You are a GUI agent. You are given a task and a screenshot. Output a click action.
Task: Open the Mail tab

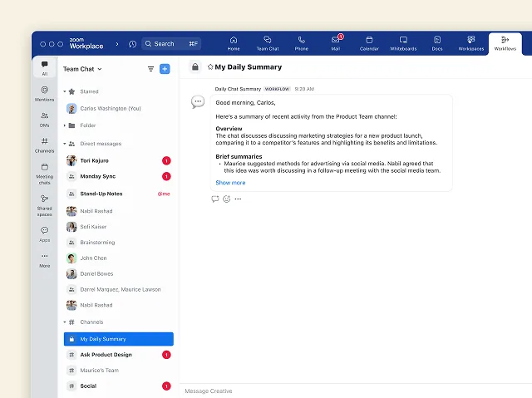coord(335,42)
